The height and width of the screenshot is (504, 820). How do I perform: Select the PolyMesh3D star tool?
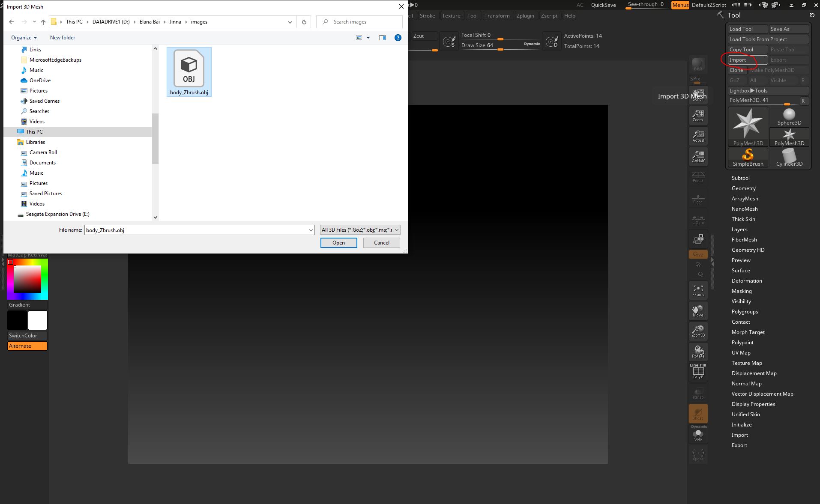(748, 126)
